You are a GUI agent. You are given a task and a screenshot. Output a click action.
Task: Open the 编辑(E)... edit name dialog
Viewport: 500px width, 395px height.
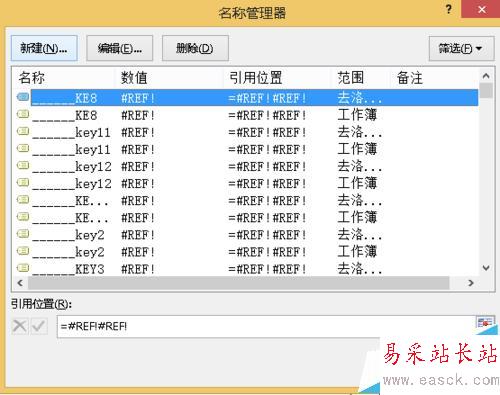(120, 48)
